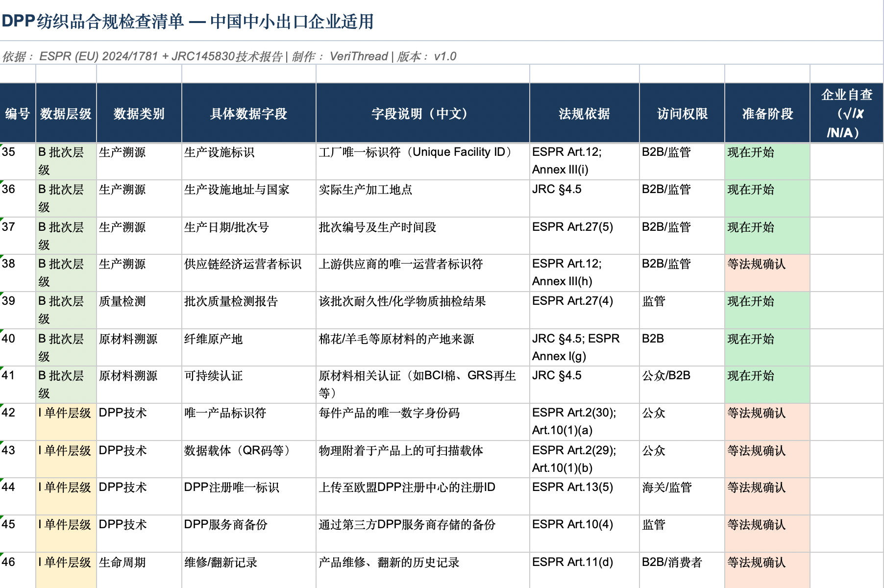Viewport: 884px width, 588px height.
Task: Select the JRC §4.5 cell in row 36
Action: click(585, 198)
